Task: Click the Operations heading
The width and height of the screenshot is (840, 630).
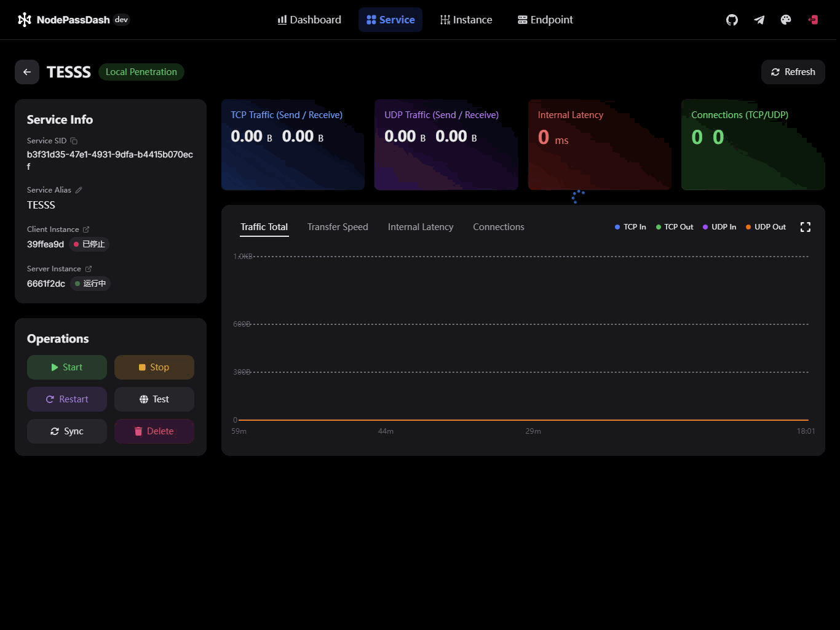Action: [58, 338]
